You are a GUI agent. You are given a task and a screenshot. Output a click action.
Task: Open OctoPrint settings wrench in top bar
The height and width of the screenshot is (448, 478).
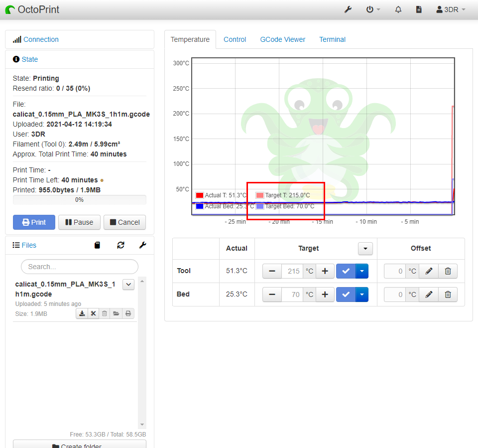348,9
